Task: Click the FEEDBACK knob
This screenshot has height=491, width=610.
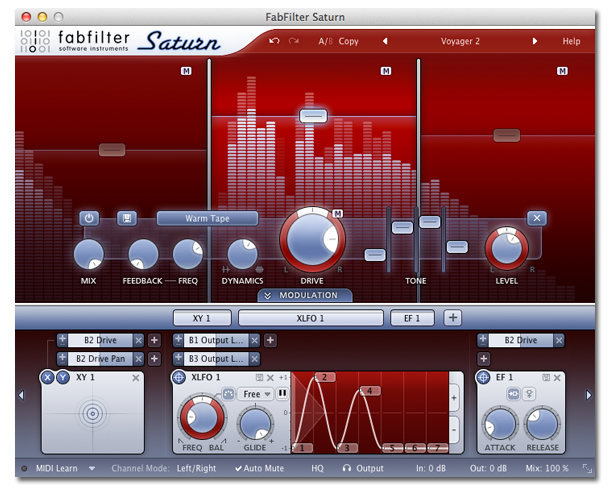Action: 143,254
